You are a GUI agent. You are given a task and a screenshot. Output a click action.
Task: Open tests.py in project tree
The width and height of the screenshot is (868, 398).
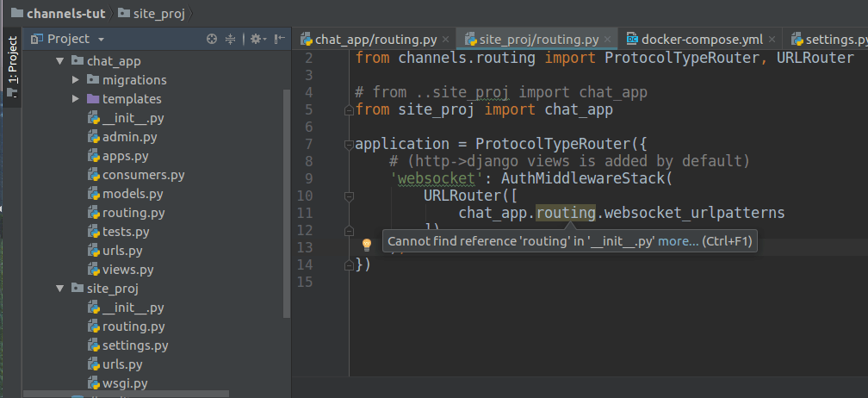tap(126, 232)
